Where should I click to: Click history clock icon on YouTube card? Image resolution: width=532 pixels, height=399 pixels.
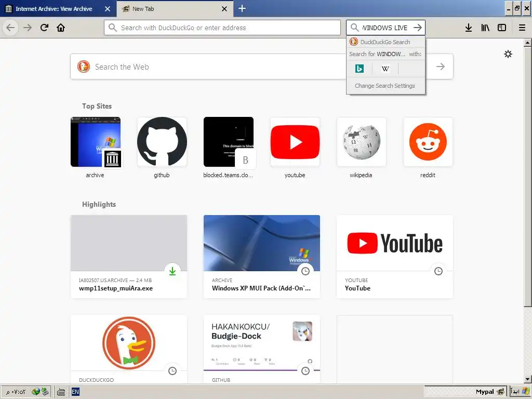[x=438, y=271]
